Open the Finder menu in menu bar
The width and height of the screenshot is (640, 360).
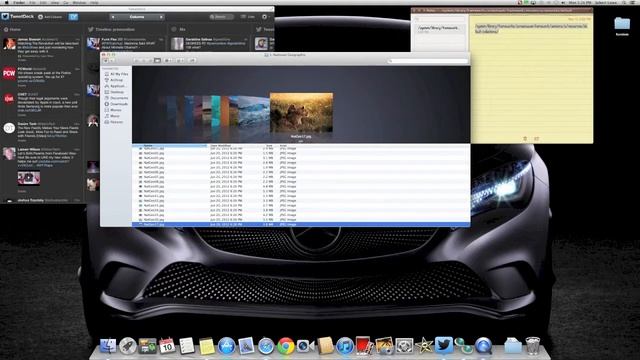(19, 2)
